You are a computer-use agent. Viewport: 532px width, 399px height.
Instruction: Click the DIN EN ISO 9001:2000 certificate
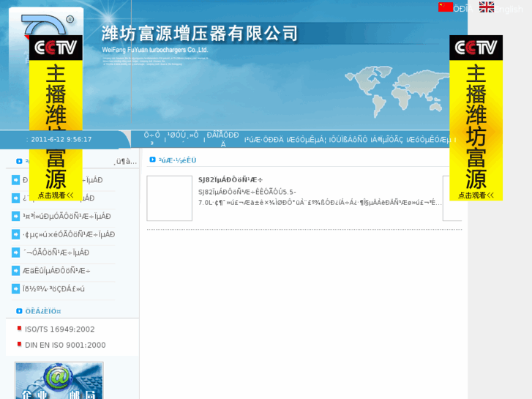coord(65,345)
